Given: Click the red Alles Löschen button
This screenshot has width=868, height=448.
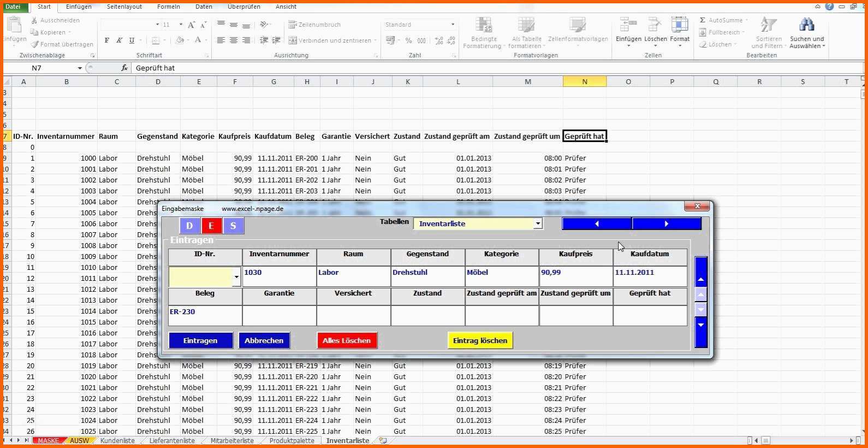Looking at the screenshot, I should 347,340.
